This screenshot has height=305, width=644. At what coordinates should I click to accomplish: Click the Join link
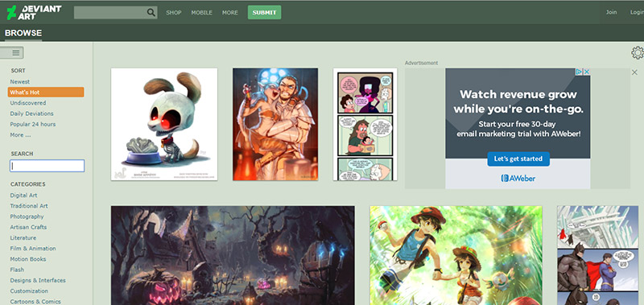(x=611, y=12)
